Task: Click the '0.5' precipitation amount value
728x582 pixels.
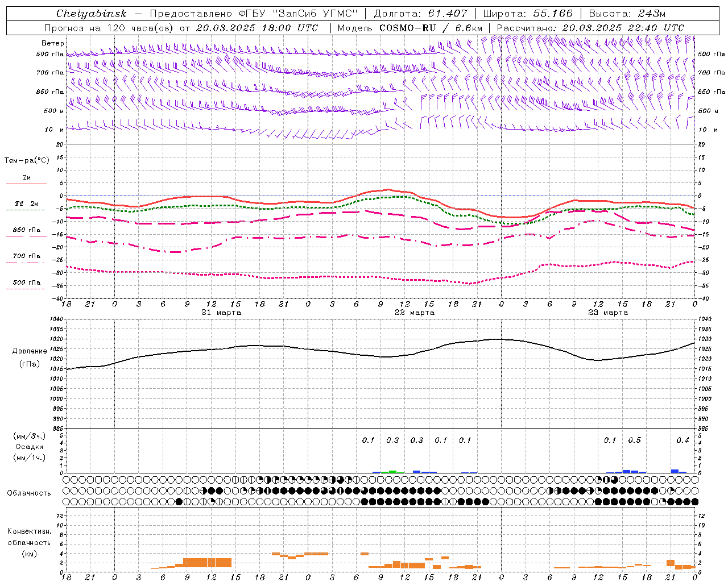Action: (634, 440)
